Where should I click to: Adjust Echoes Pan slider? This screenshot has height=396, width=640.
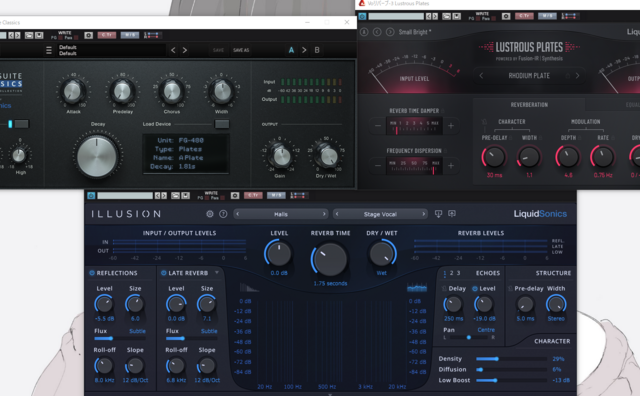(470, 338)
